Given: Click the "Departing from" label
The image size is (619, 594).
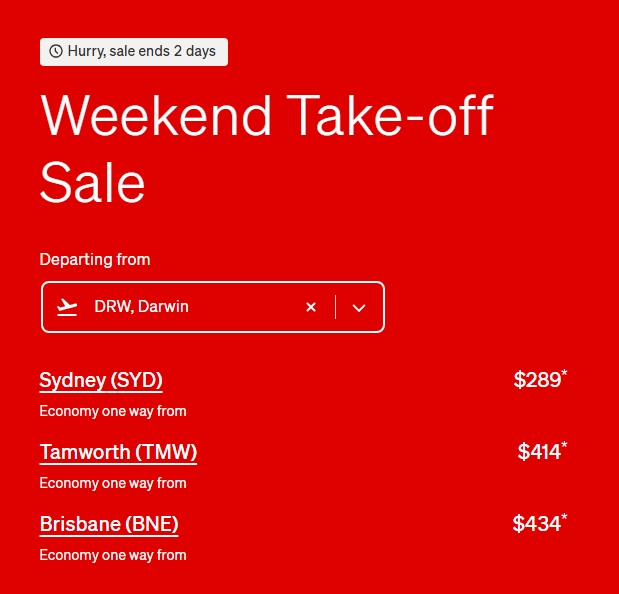Looking at the screenshot, I should (x=95, y=260).
